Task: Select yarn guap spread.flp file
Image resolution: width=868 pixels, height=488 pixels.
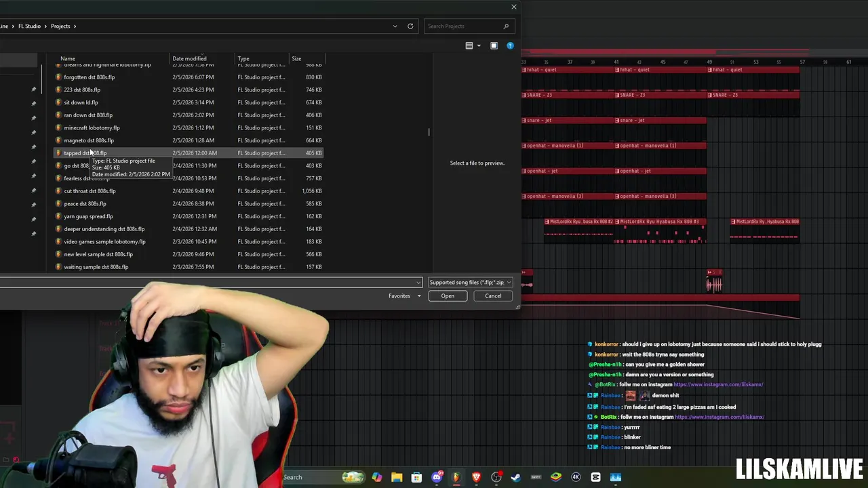Action: [188, 216]
